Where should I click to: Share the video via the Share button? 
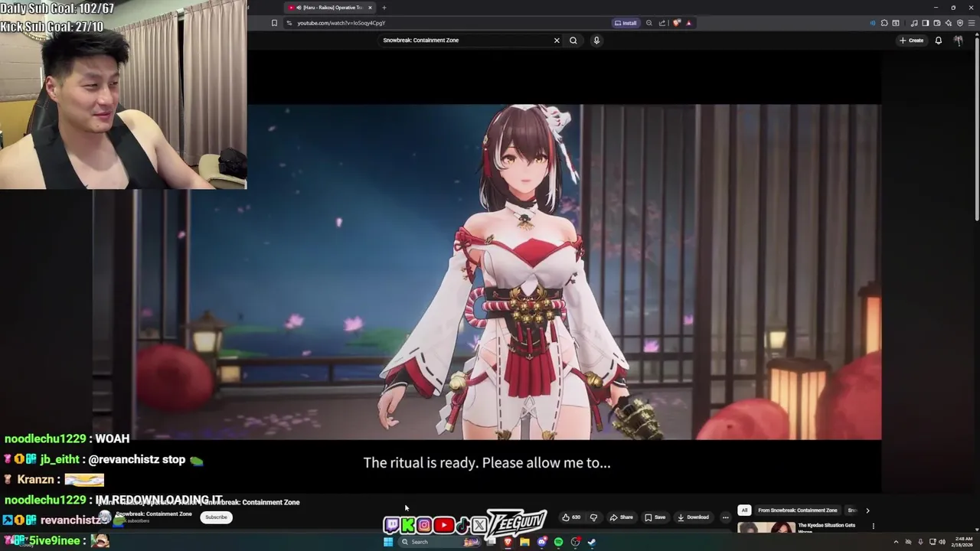tap(621, 517)
